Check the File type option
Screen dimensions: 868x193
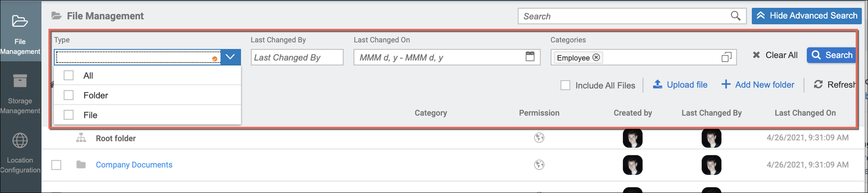[69, 115]
